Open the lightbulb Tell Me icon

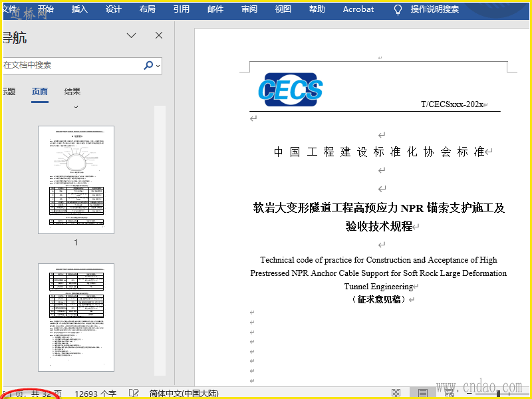pyautogui.click(x=398, y=10)
